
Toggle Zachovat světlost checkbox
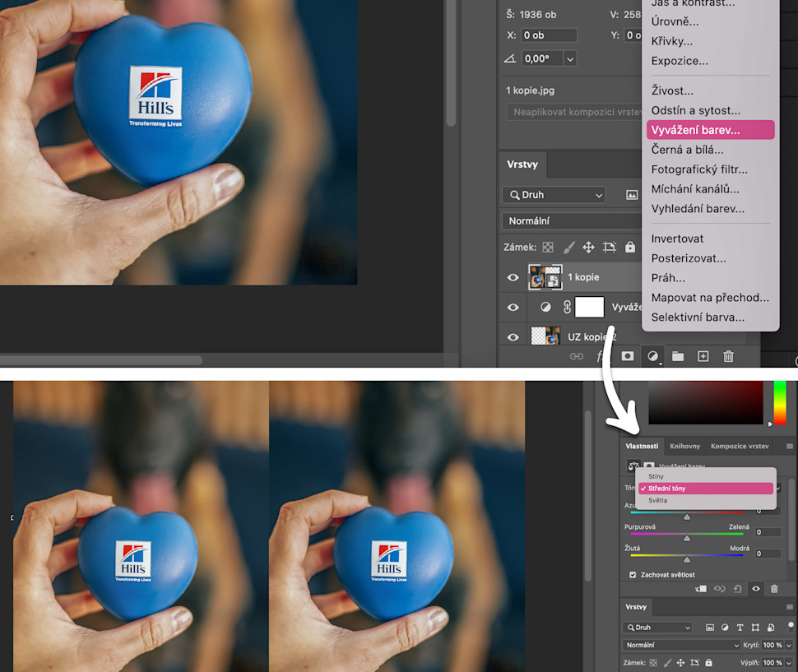click(633, 574)
